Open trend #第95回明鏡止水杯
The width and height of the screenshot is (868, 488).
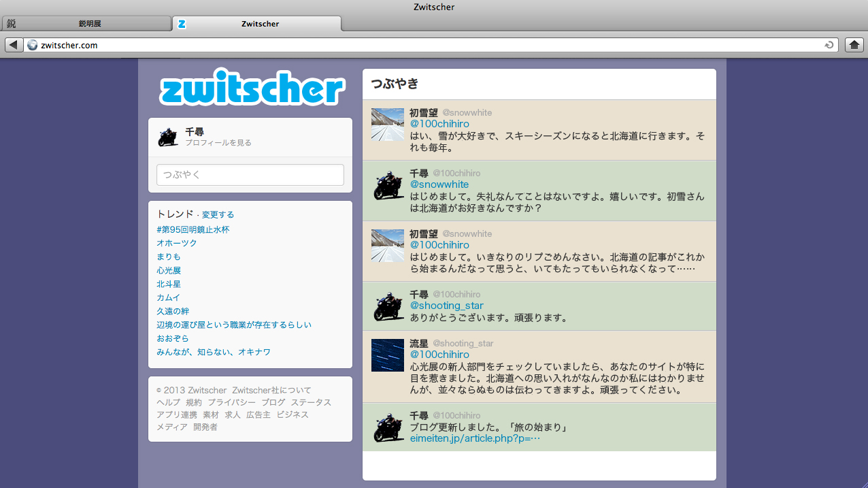pyautogui.click(x=193, y=229)
